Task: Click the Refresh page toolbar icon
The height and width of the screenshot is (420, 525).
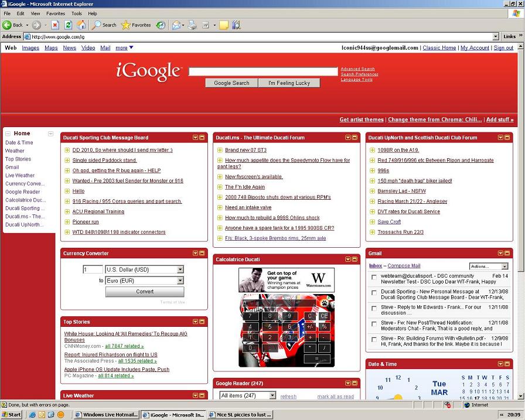Action: click(x=68, y=25)
